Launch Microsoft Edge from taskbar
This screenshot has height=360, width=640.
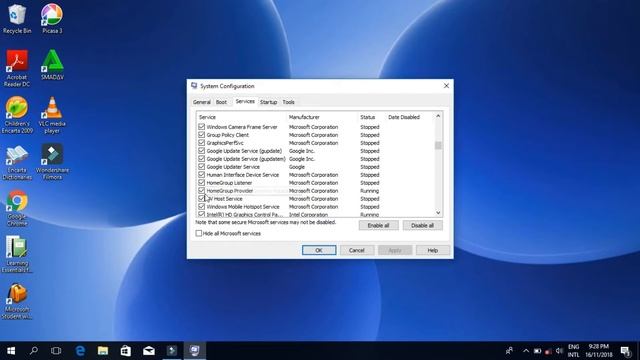80,351
